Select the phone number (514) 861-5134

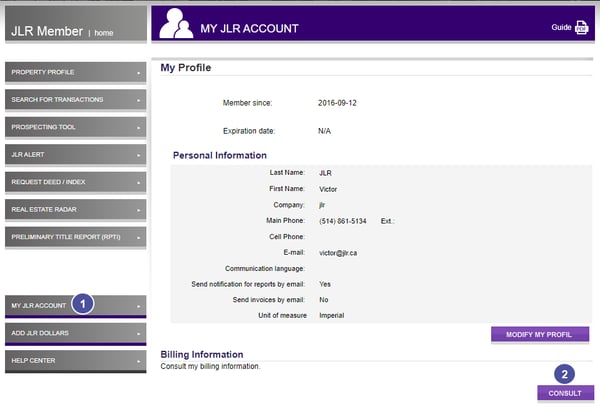tap(342, 221)
